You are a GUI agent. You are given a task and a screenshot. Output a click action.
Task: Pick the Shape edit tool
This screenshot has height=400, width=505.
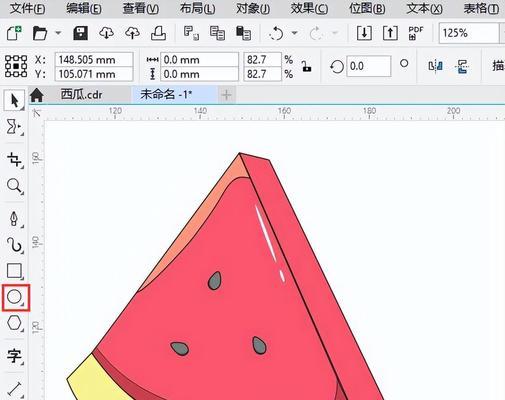point(14,127)
